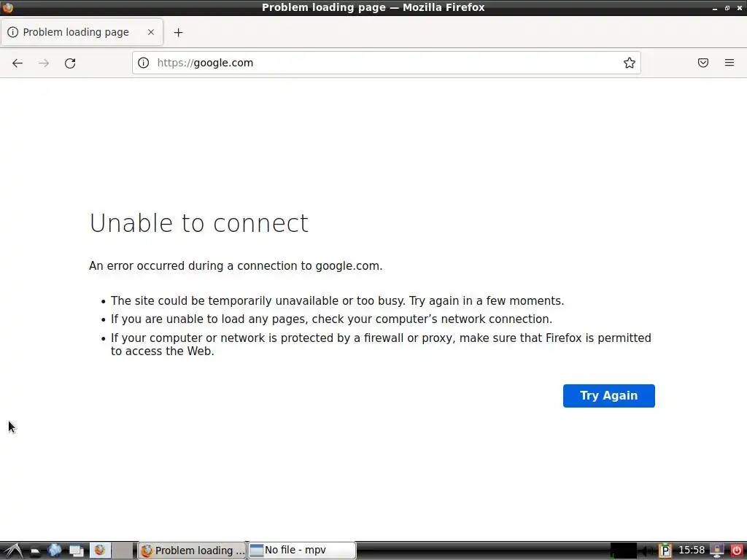This screenshot has height=560, width=747.
Task: Click bullet text about firewall or proxy
Action: click(x=381, y=344)
